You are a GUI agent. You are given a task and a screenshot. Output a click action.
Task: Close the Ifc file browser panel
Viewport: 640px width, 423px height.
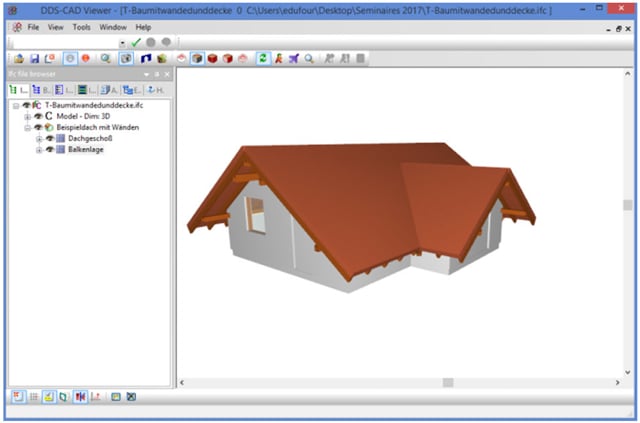167,74
